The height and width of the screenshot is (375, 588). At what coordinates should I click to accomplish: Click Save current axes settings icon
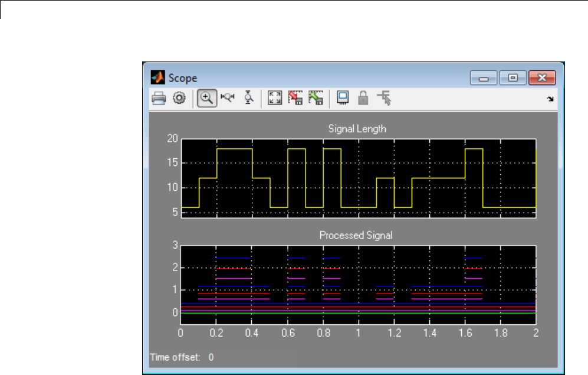coord(295,99)
